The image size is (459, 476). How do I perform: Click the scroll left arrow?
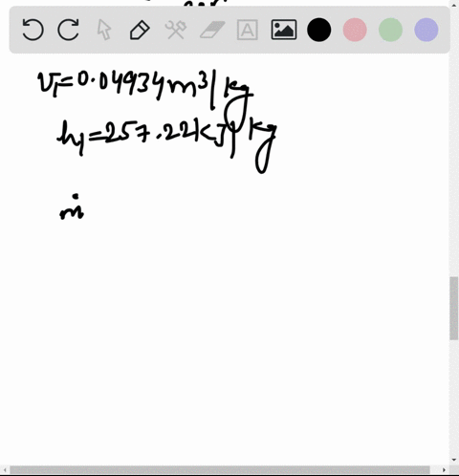5,470
